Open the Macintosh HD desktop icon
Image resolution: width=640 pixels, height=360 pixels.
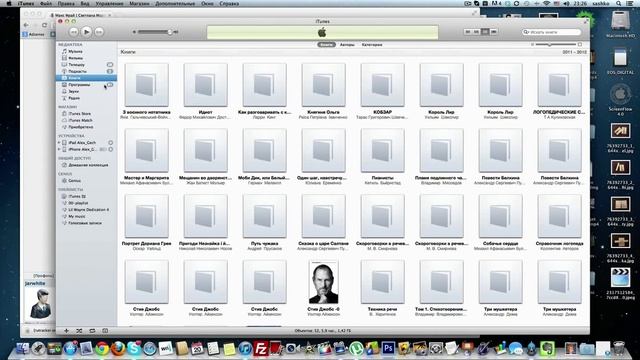click(620, 24)
